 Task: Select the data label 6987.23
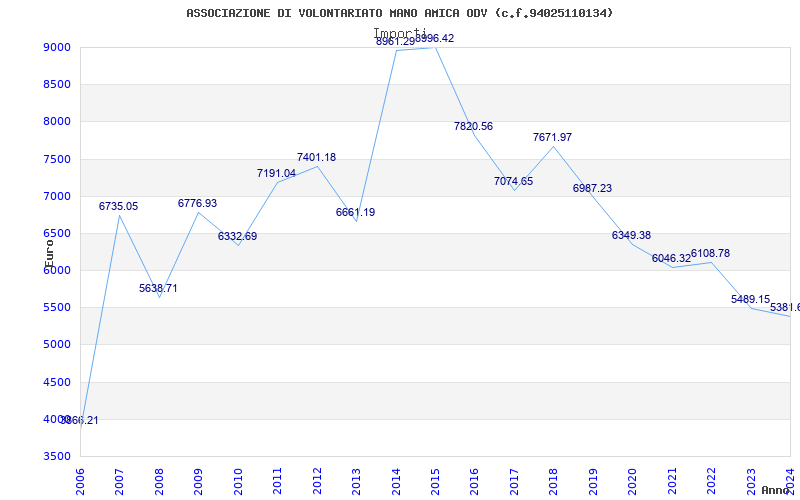pos(592,188)
